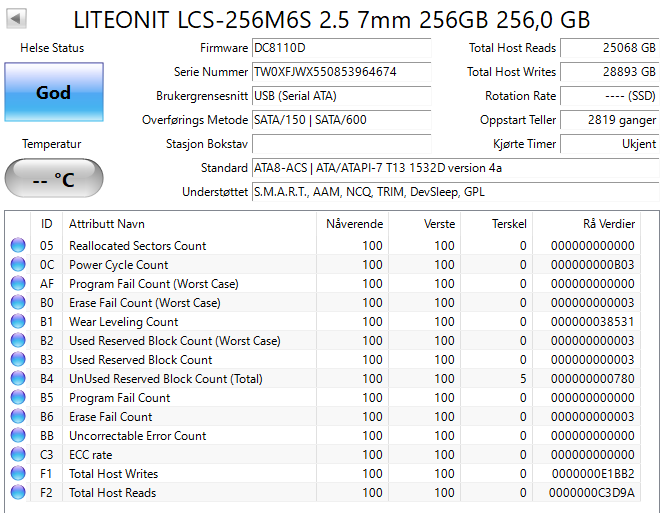Click the status orb for Power Cycle Count
Image resolution: width=665 pixels, height=513 pixels.
pos(18,265)
